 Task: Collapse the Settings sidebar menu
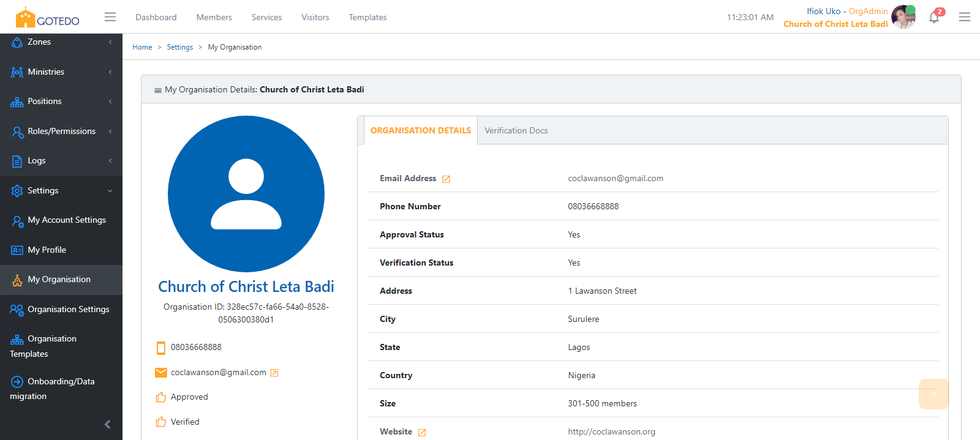click(x=61, y=190)
